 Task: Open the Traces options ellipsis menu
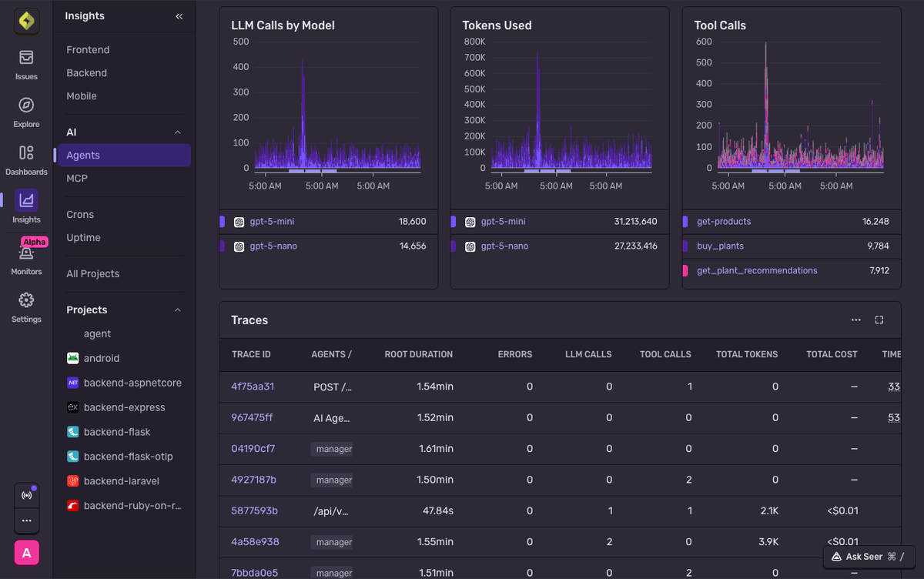point(856,320)
